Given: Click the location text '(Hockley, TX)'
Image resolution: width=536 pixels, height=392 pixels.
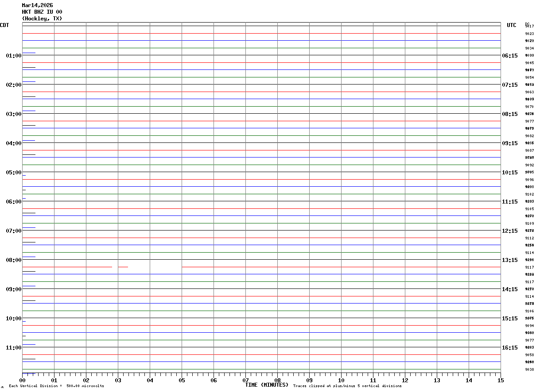Looking at the screenshot, I should pyautogui.click(x=42, y=19).
